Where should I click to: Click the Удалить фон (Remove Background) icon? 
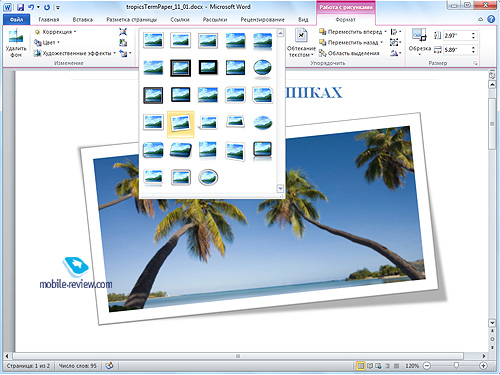[16, 43]
